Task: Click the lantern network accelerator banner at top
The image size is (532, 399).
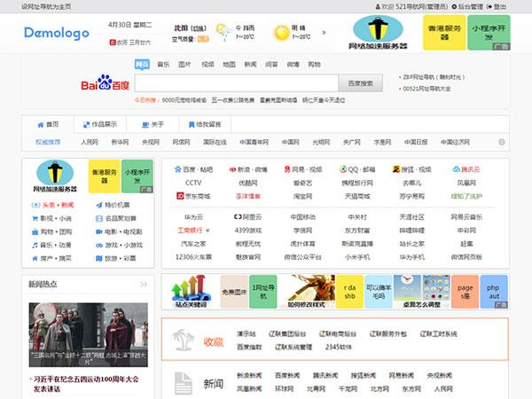Action: coord(378,33)
